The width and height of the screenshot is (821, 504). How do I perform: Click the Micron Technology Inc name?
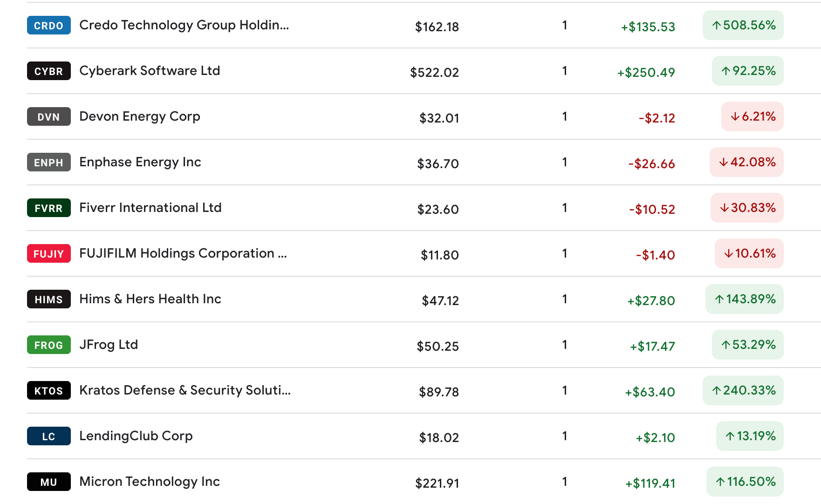coord(150,482)
